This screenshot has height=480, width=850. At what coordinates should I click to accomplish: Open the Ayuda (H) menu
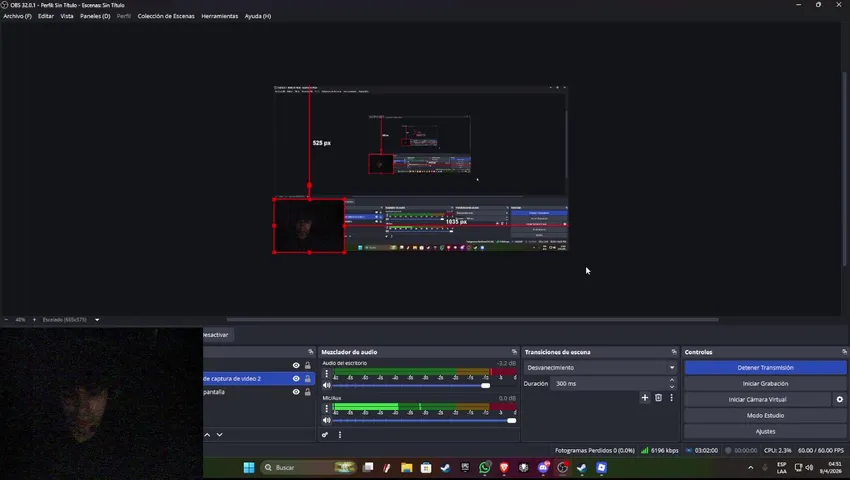[x=257, y=16]
